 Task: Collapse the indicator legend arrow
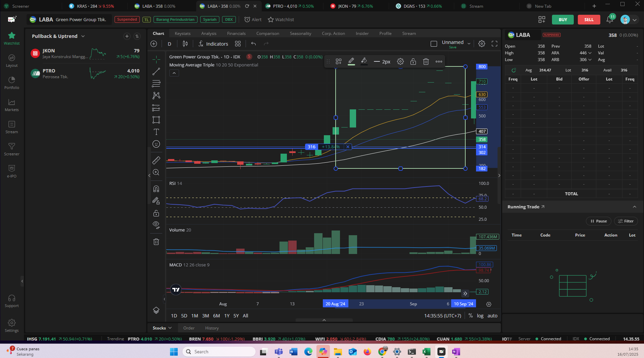(174, 73)
